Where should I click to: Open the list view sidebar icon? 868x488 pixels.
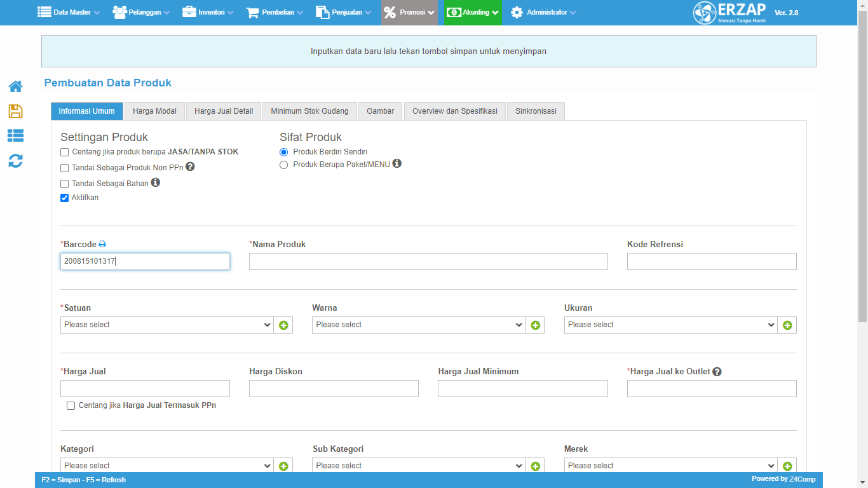click(x=15, y=135)
